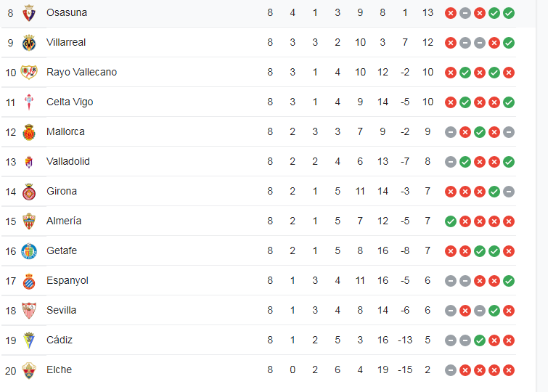This screenshot has height=392, width=548.
Task: Open the Almería team link
Action: tap(64, 221)
